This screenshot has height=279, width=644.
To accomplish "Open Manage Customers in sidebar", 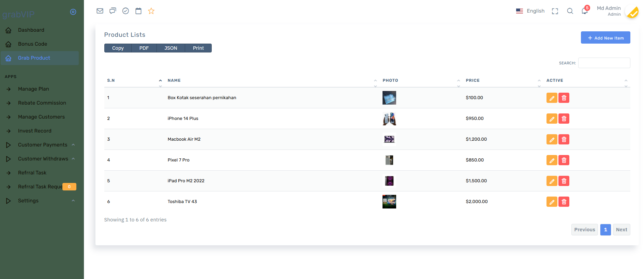I will (x=41, y=117).
